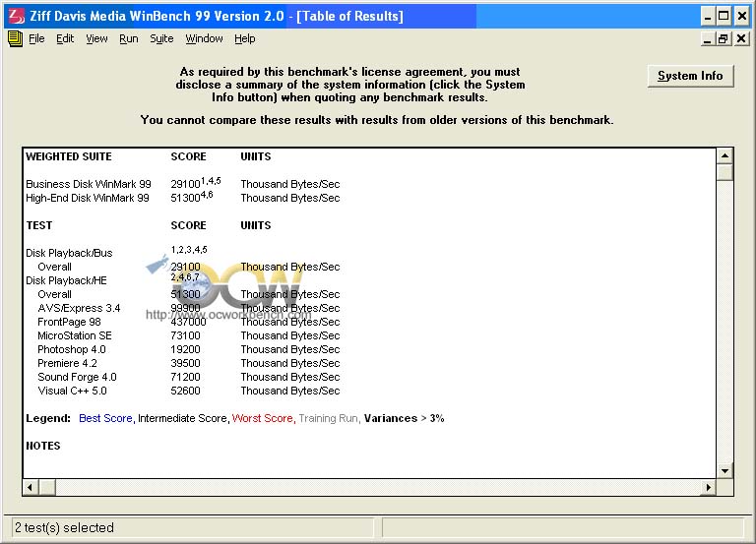The image size is (756, 544).
Task: Click the Photoshop 4.0 test row
Action: (x=189, y=349)
